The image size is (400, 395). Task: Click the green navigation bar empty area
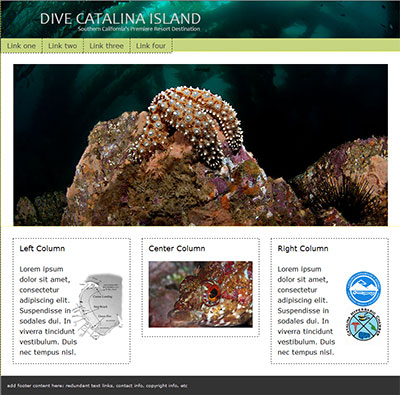(x=286, y=45)
